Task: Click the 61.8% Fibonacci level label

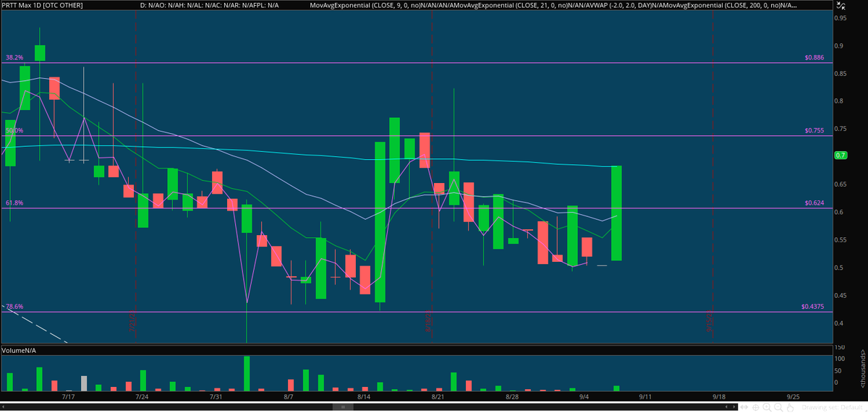Action: point(14,203)
